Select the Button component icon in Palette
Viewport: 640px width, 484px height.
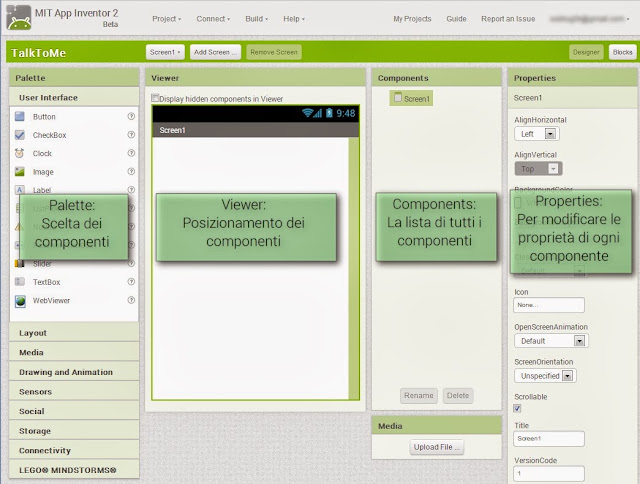click(20, 116)
